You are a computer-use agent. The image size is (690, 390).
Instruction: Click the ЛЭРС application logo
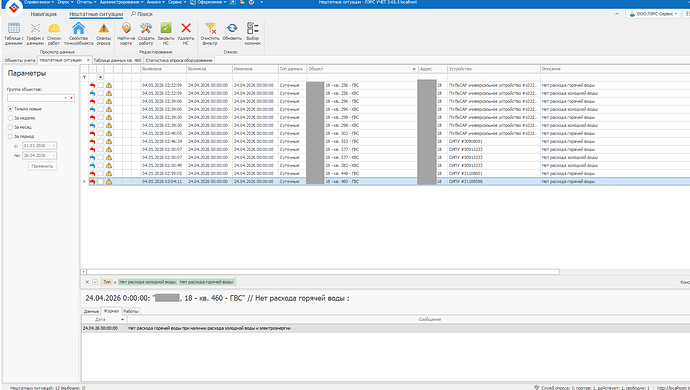[x=15, y=7]
